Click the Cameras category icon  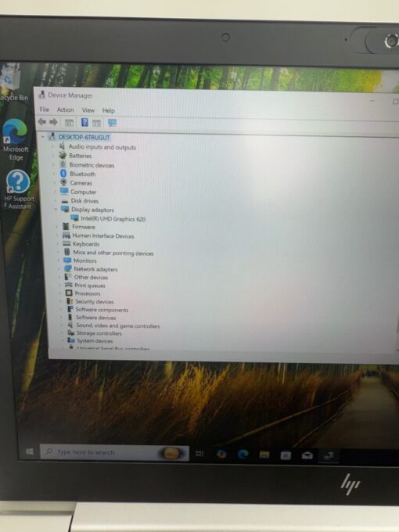tap(64, 182)
